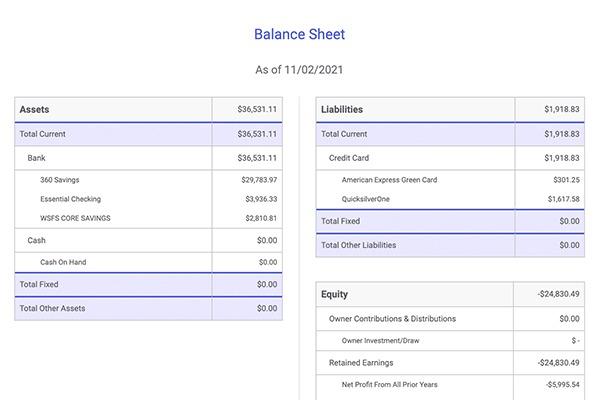The height and width of the screenshot is (400, 600).
Task: Click the Liabilities section header
Action: click(x=342, y=109)
